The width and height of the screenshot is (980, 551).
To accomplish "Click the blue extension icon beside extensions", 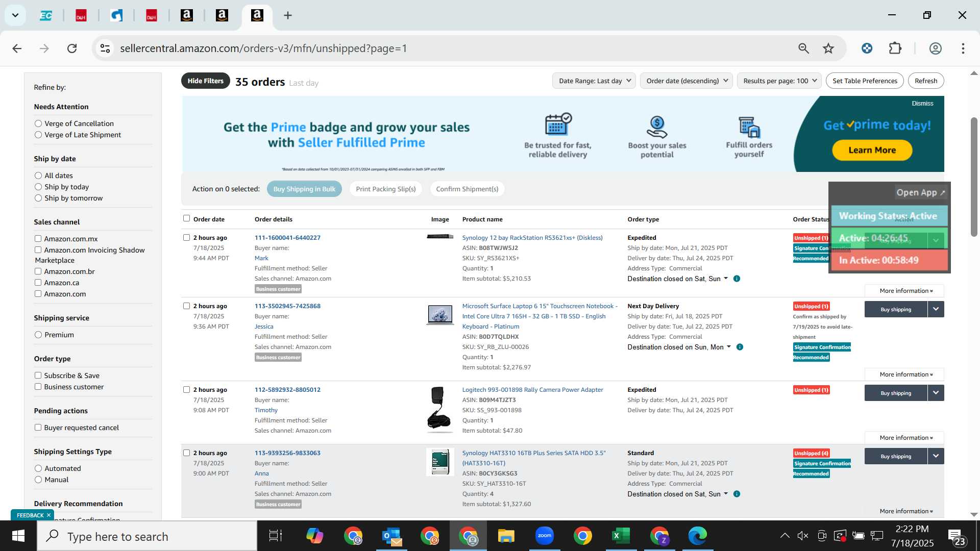I will point(867,48).
